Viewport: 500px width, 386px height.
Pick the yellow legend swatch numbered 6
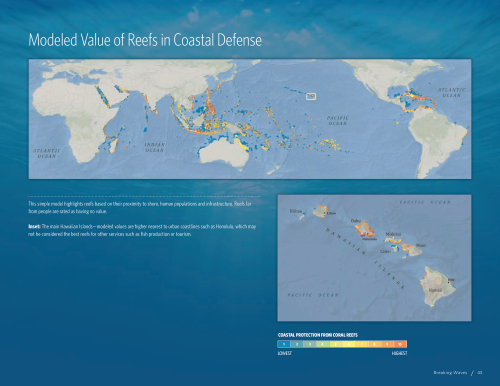pyautogui.click(x=349, y=344)
